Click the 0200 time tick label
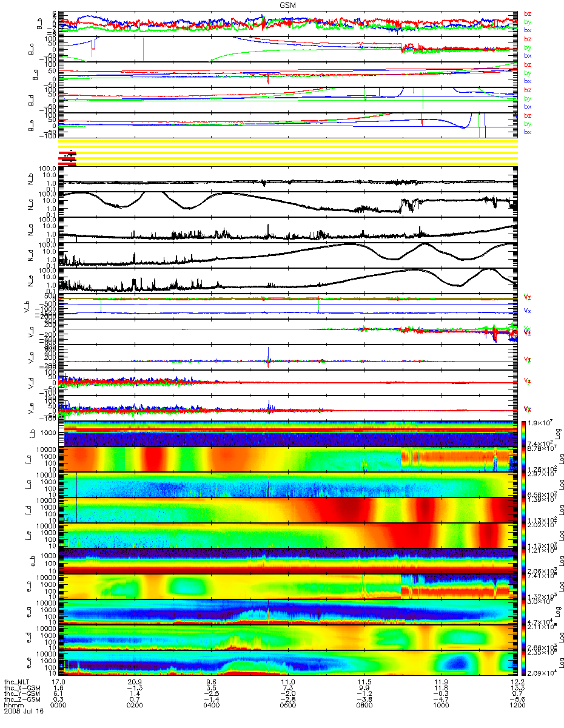Viewport: 564px width, 728px height. (135, 705)
